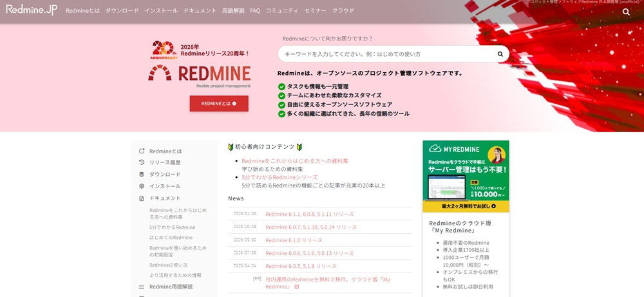Open Redmineとは in the top navigation
The width and height of the screenshot is (644, 297).
tap(82, 11)
